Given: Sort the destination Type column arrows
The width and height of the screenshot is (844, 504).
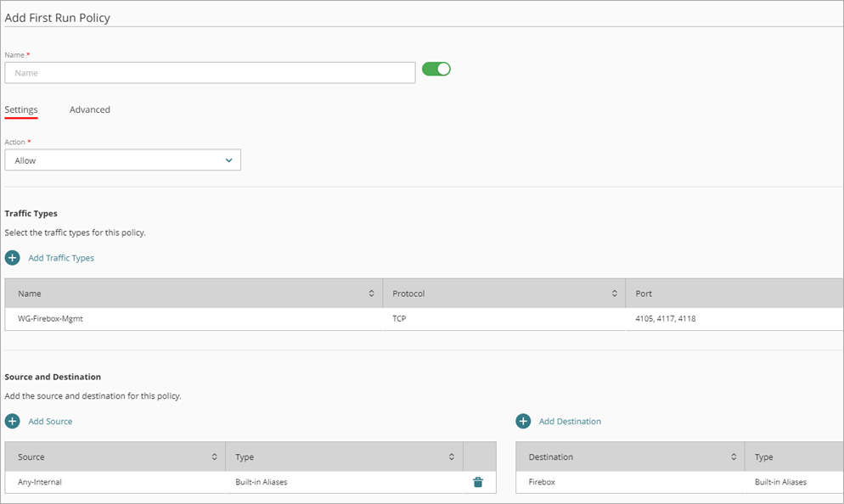Looking at the screenshot, I should [839, 456].
